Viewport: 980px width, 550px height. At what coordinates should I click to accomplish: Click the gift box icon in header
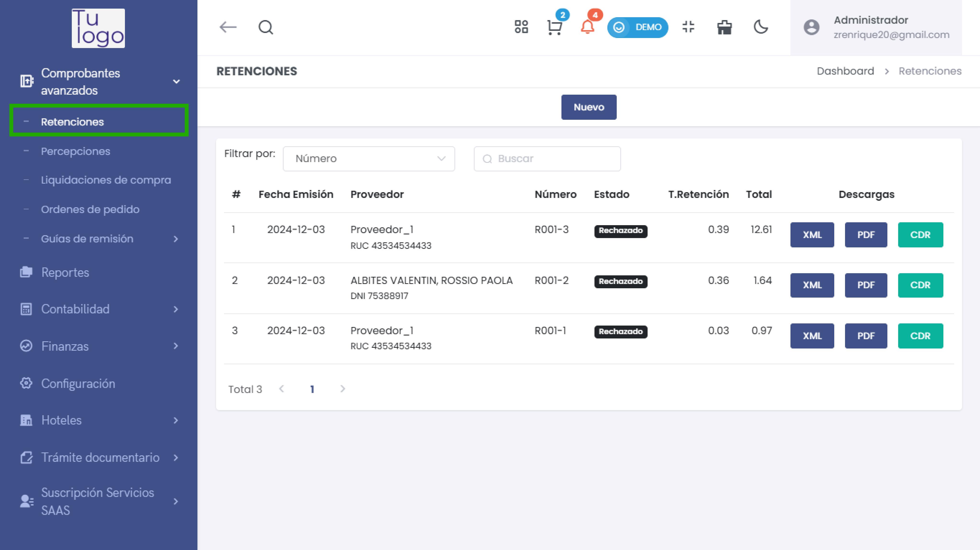coord(724,27)
